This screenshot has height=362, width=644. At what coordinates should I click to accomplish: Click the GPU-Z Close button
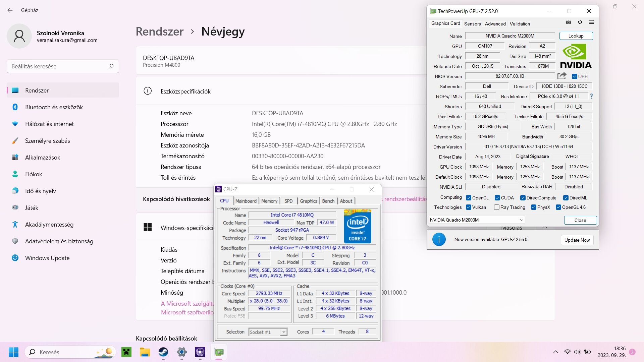(x=580, y=220)
